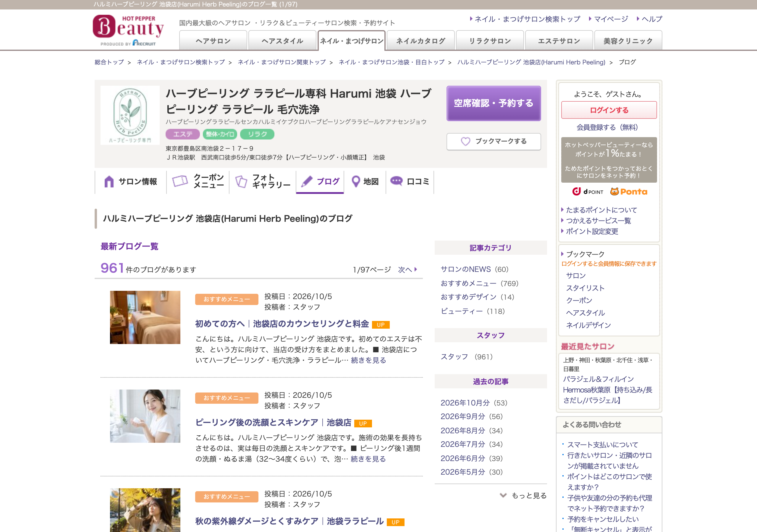Image resolution: width=757 pixels, height=532 pixels.
Task: Click the Harumi Herb Peeling salon logo
Action: coord(130,115)
